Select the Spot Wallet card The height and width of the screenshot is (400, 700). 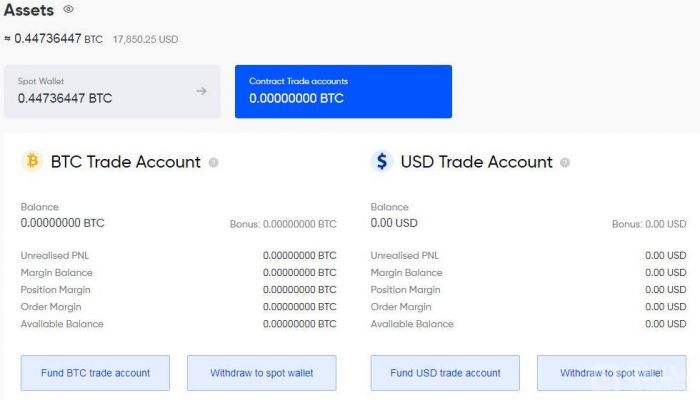coord(112,92)
